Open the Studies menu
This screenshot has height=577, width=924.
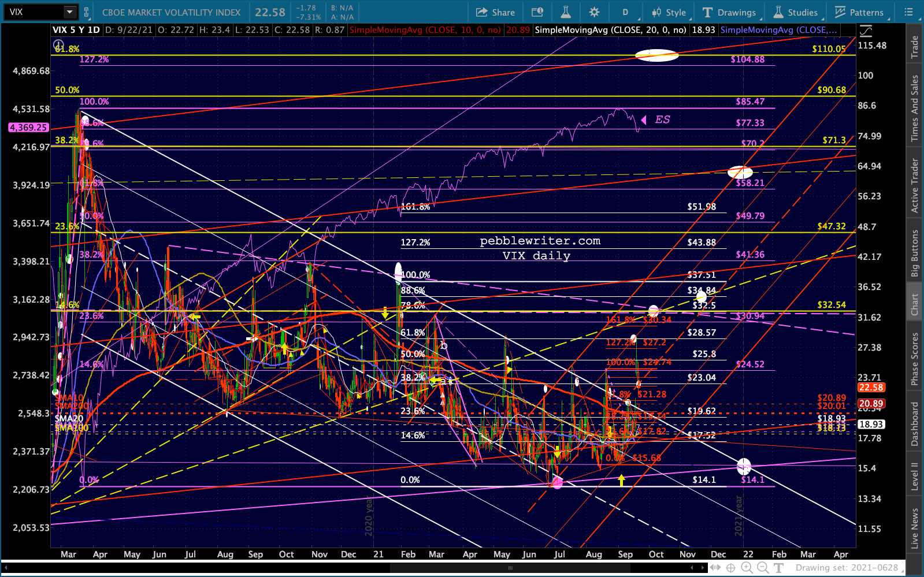796,12
